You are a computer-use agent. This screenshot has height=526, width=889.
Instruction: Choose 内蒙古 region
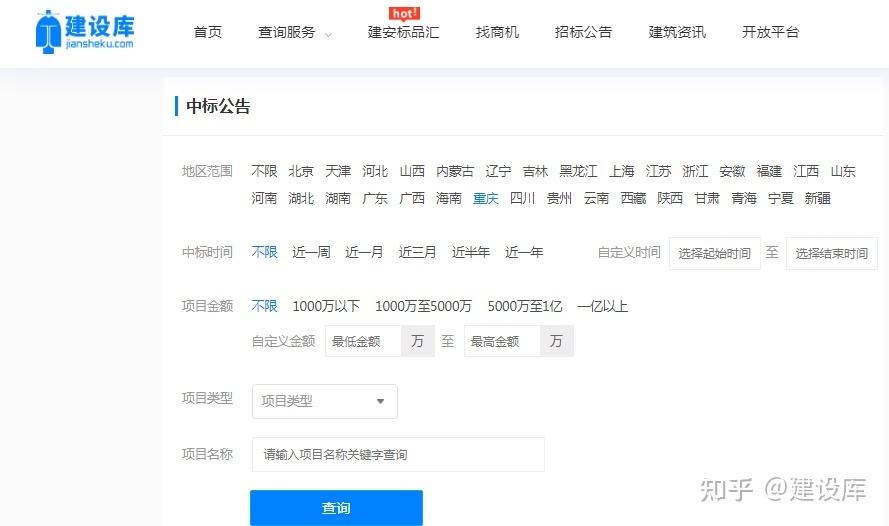(455, 171)
